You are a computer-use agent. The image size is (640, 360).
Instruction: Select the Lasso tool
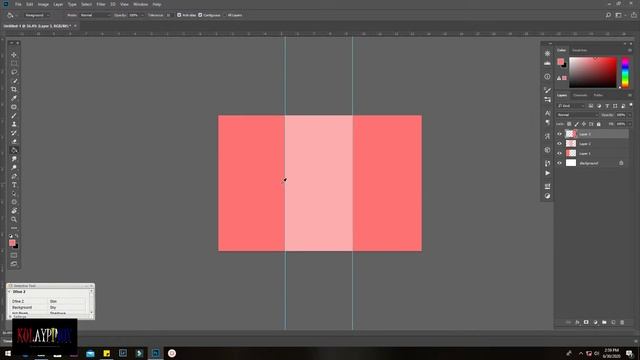pyautogui.click(x=14, y=72)
